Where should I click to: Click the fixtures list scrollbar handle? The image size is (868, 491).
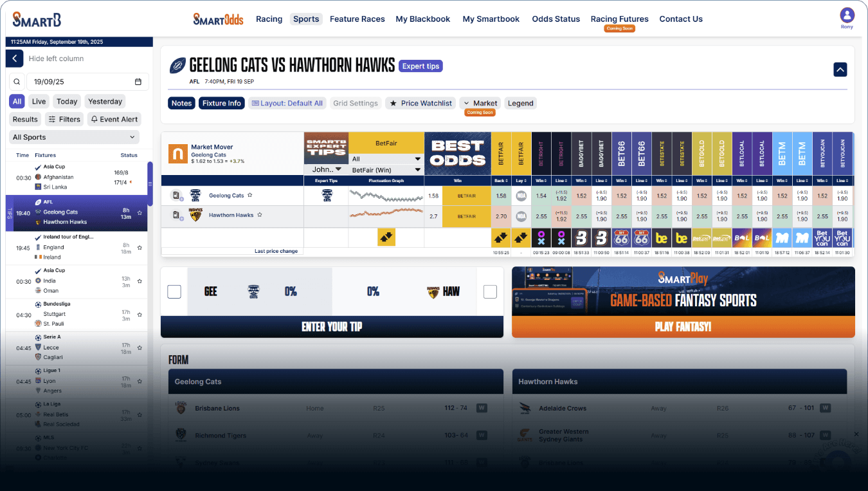[150, 183]
